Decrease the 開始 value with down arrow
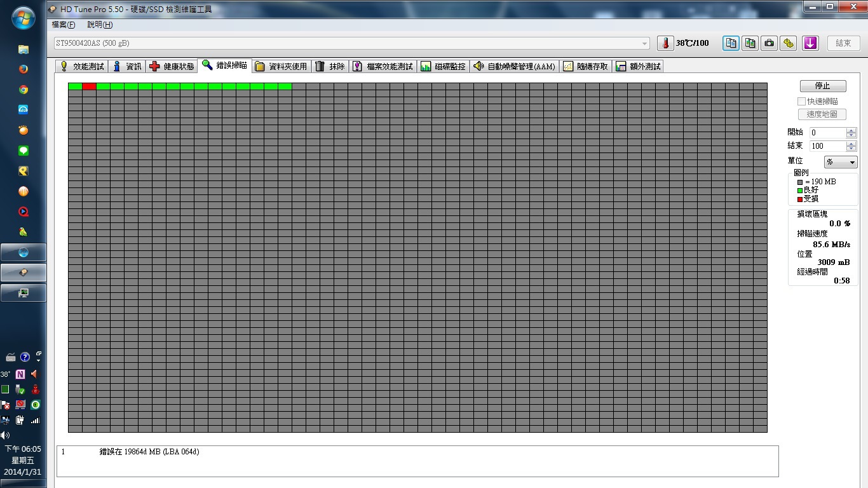 [851, 135]
